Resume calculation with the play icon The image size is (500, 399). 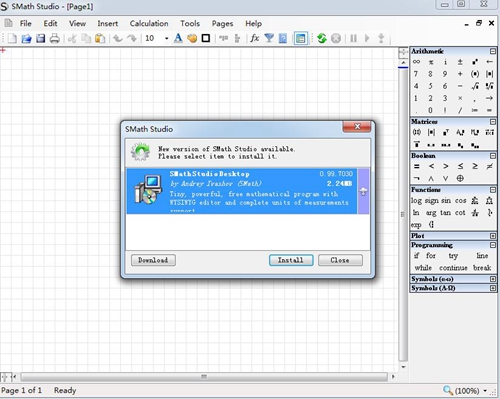(x=367, y=38)
